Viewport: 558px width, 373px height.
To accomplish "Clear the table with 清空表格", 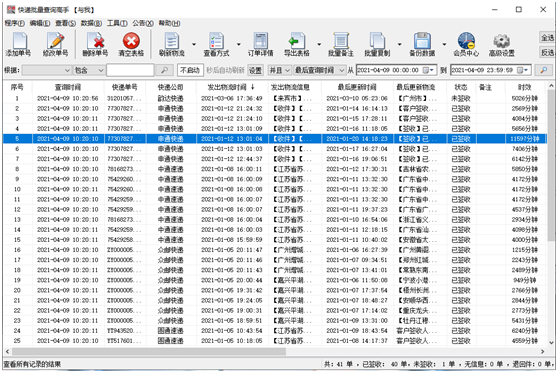I will coord(131,44).
